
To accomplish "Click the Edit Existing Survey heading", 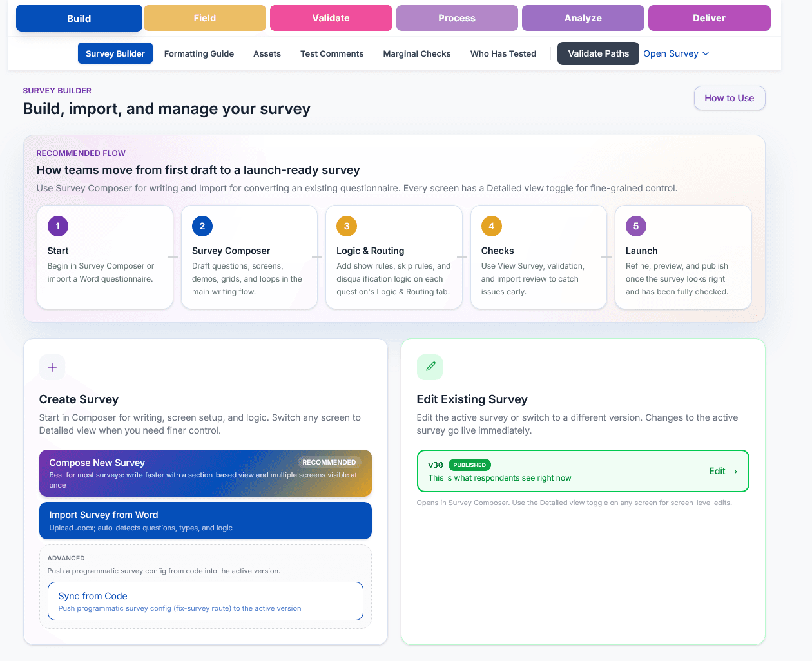I will 472,399.
